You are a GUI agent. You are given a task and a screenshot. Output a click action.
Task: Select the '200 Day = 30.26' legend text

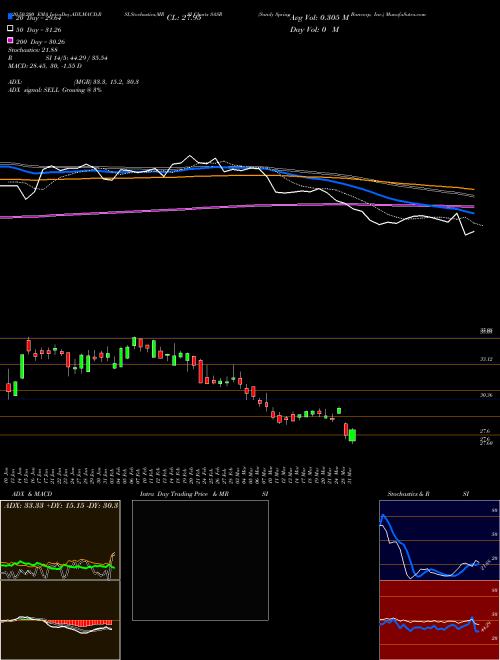pos(40,42)
